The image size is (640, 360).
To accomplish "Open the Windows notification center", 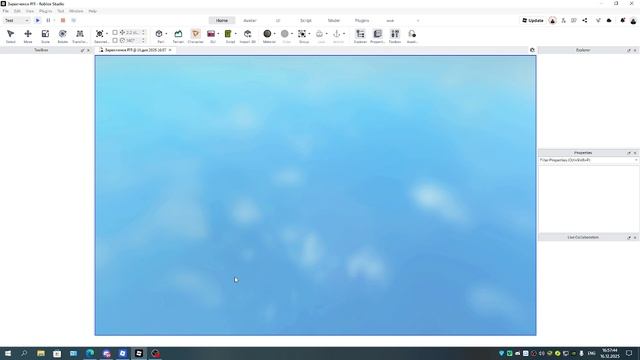I will 629,353.
